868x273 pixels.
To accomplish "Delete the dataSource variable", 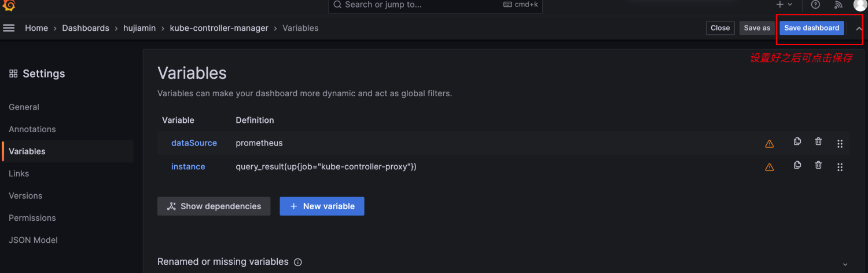I will point(818,141).
